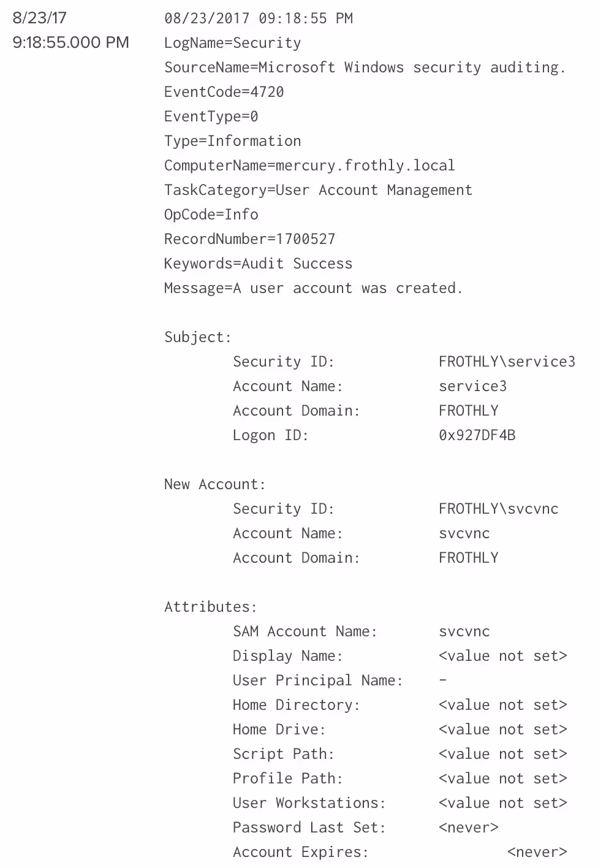Click the Attributes section heading
The width and height of the screenshot is (598, 868).
210,607
